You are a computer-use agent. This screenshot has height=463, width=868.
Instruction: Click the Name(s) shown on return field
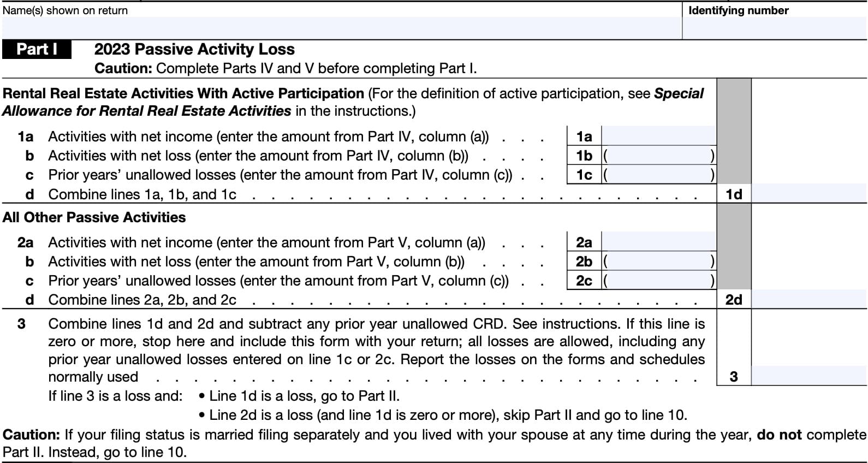coord(341,28)
